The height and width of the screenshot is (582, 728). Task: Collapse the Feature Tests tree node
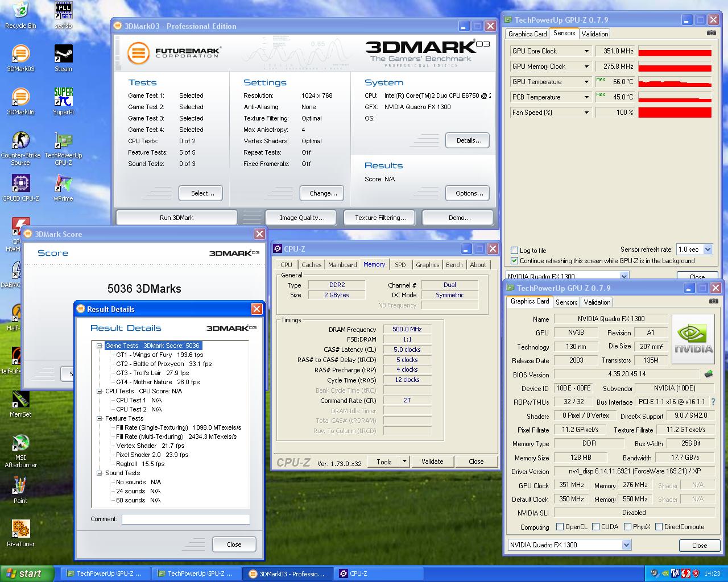pos(100,418)
